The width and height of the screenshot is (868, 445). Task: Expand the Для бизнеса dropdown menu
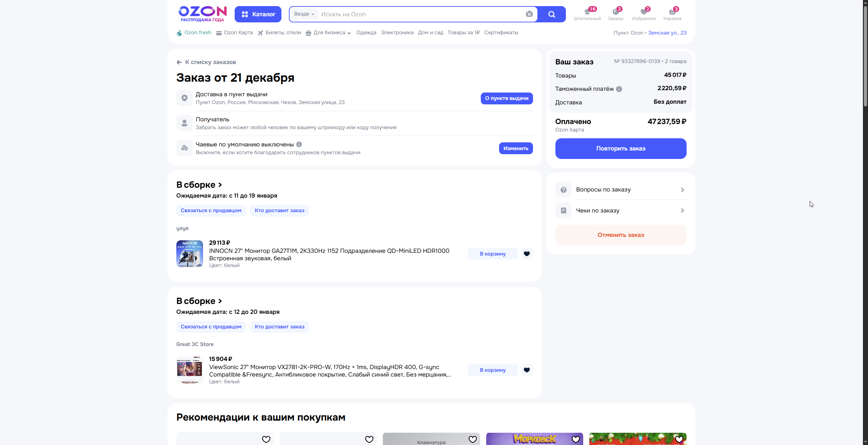point(328,33)
